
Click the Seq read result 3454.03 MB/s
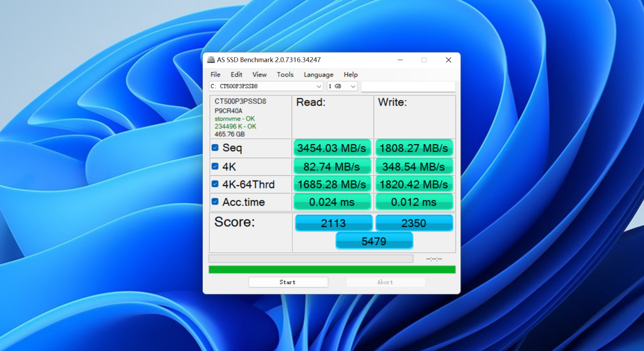coord(332,148)
